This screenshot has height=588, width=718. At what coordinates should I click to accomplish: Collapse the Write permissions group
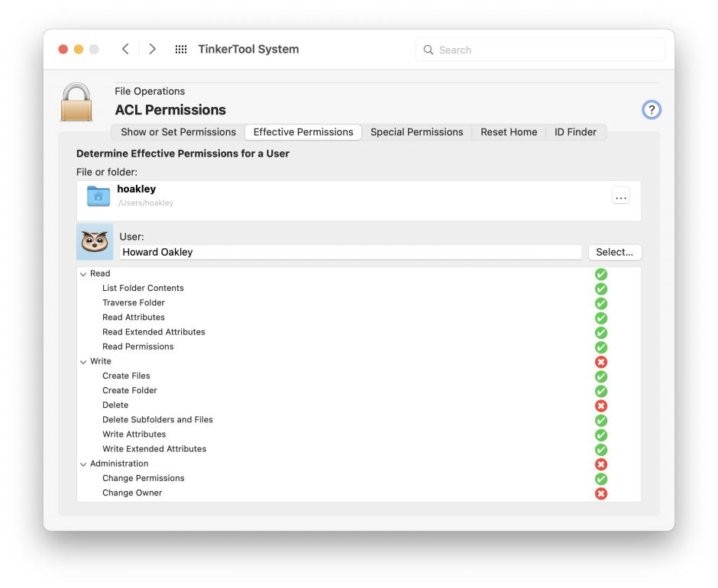[x=83, y=362]
